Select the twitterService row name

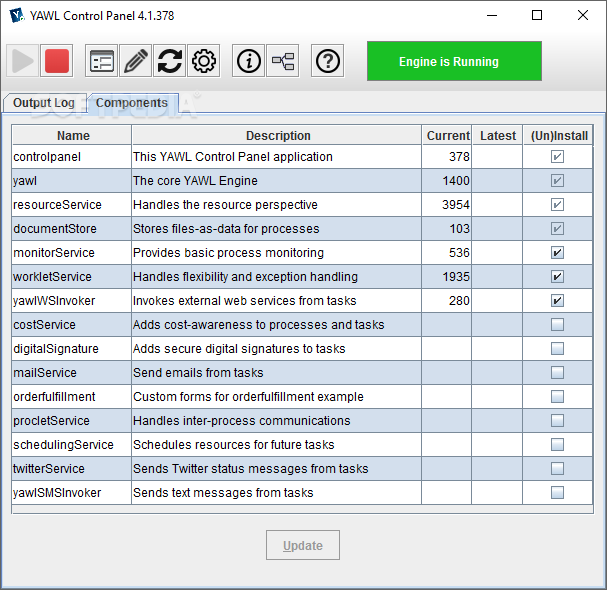point(72,469)
